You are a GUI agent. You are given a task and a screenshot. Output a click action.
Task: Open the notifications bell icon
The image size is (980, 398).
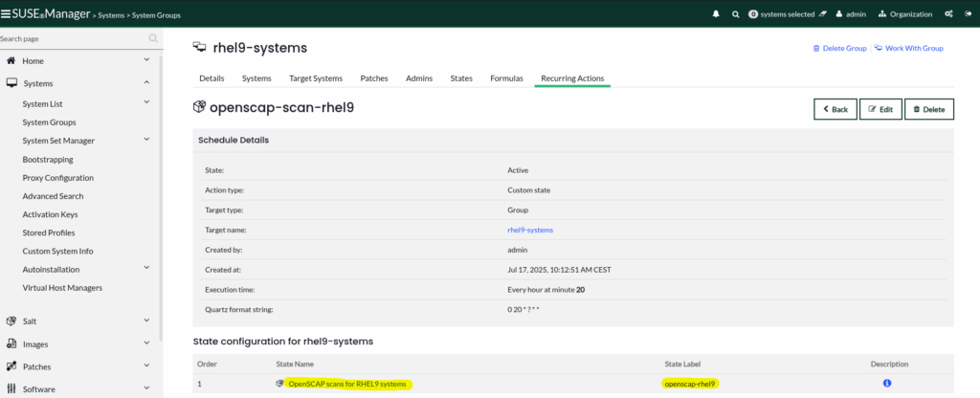click(716, 13)
